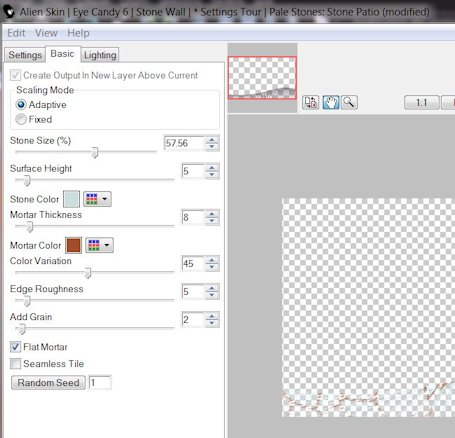Click Alien Skin logo in title bar
Image resolution: width=455 pixels, height=438 pixels.
(x=9, y=12)
